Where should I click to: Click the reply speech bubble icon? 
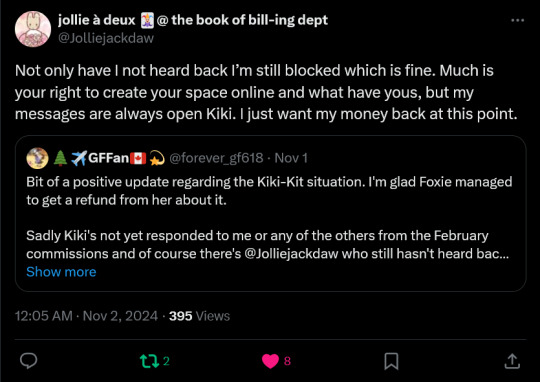click(x=29, y=361)
